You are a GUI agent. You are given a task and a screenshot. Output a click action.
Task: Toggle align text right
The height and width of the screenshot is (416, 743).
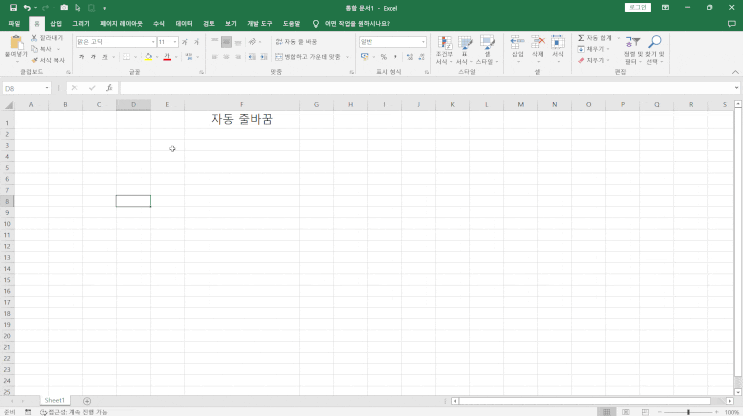(x=238, y=57)
